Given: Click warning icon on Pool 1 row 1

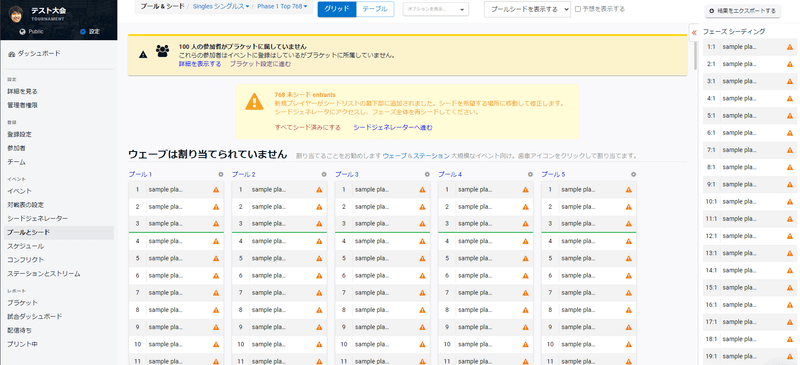Looking at the screenshot, I should pyautogui.click(x=216, y=190).
